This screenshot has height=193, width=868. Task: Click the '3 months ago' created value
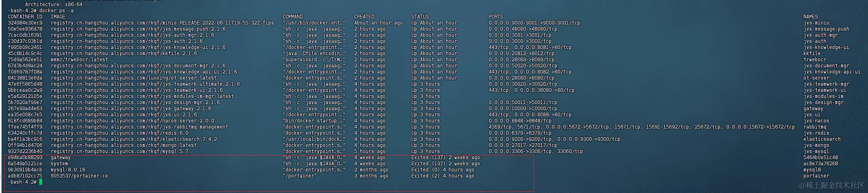click(371, 176)
